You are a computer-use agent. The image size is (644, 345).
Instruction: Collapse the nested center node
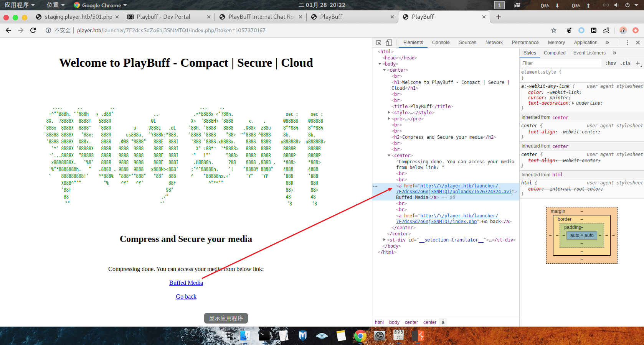[x=389, y=156]
